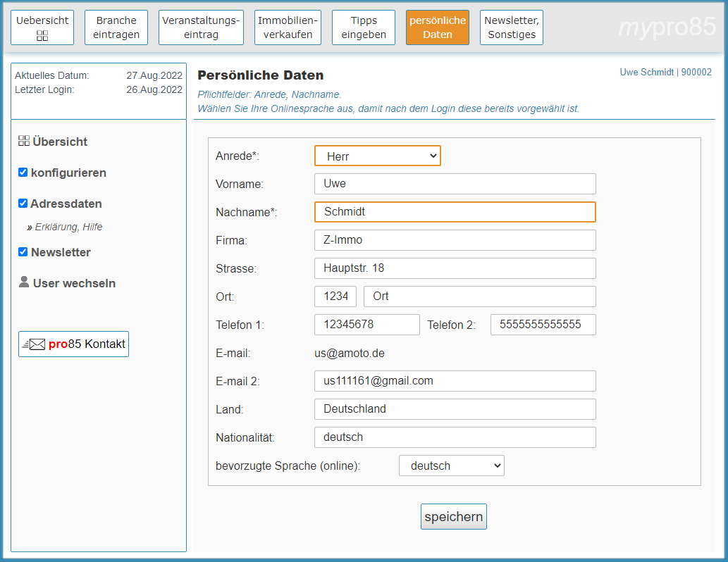Screen dimensions: 728x562
Task: Uncheck the Adressdaten checkbox
Action: [23, 204]
